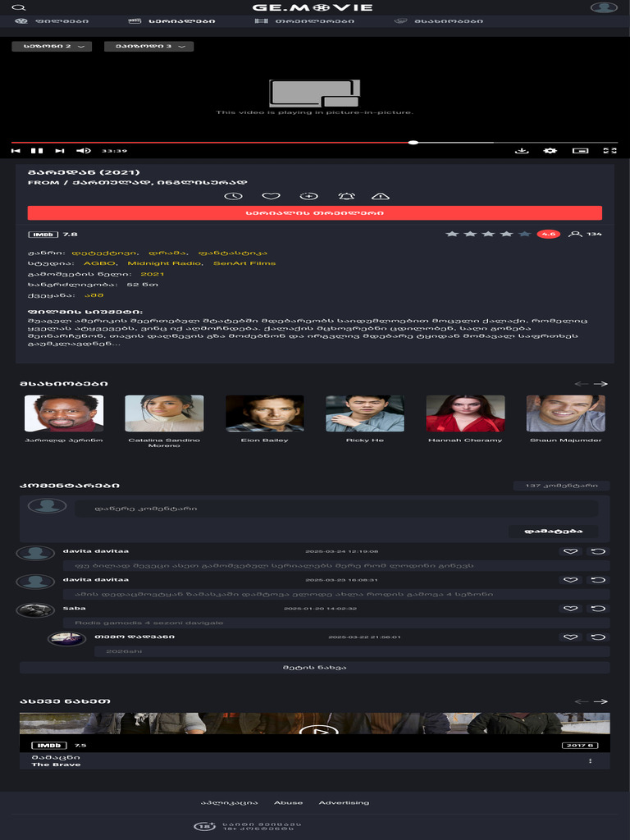Pause the video with pause button
The width and height of the screenshot is (630, 840).
point(37,151)
